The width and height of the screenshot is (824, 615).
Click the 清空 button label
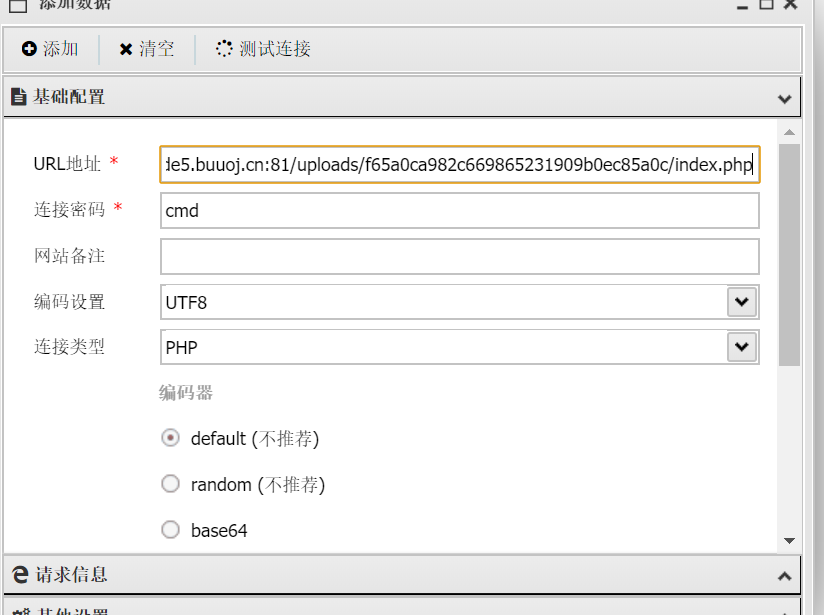pyautogui.click(x=157, y=49)
